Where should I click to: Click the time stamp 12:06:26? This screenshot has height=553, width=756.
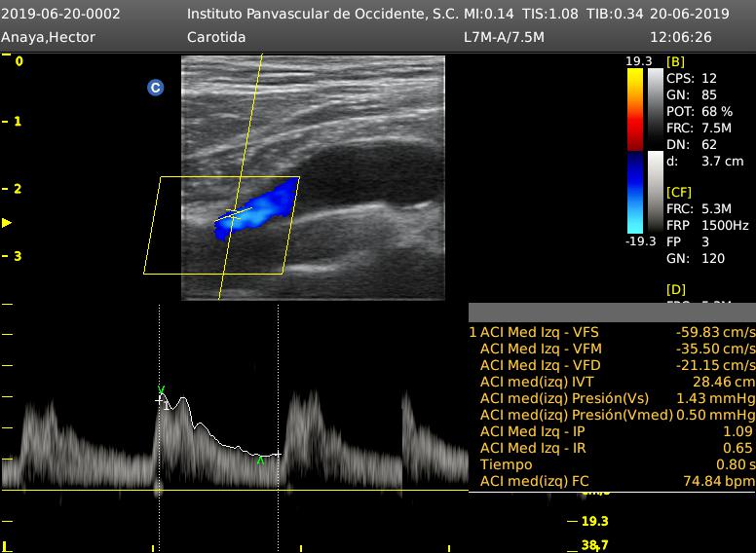(681, 37)
